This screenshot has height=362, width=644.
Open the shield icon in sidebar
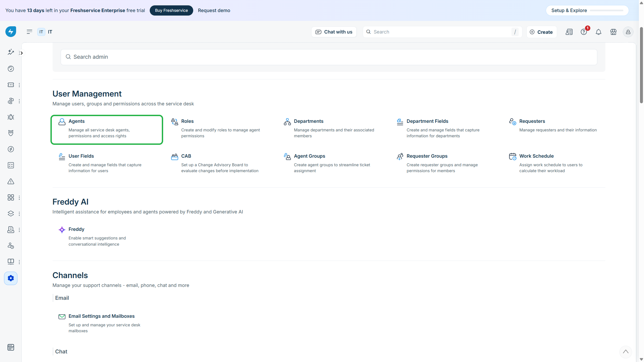tap(11, 133)
